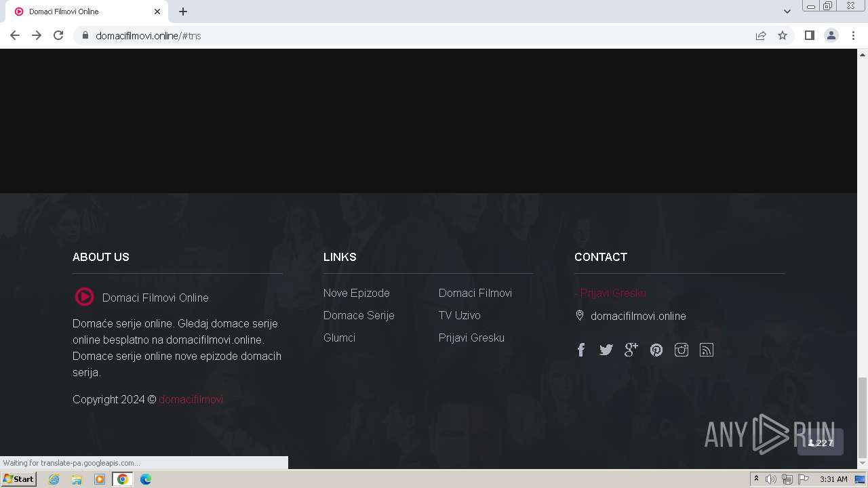Open the Domace Serije link
This screenshot has height=488, width=868.
click(x=359, y=315)
